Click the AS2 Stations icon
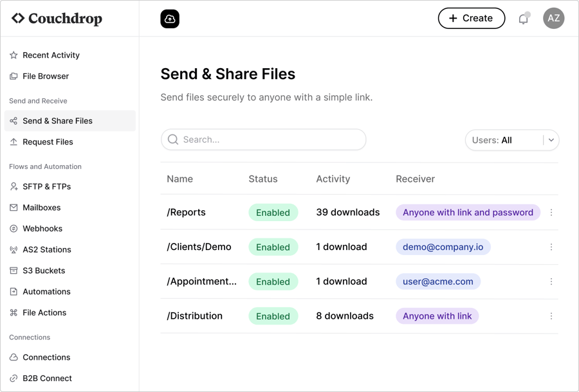The height and width of the screenshot is (392, 579). (14, 249)
